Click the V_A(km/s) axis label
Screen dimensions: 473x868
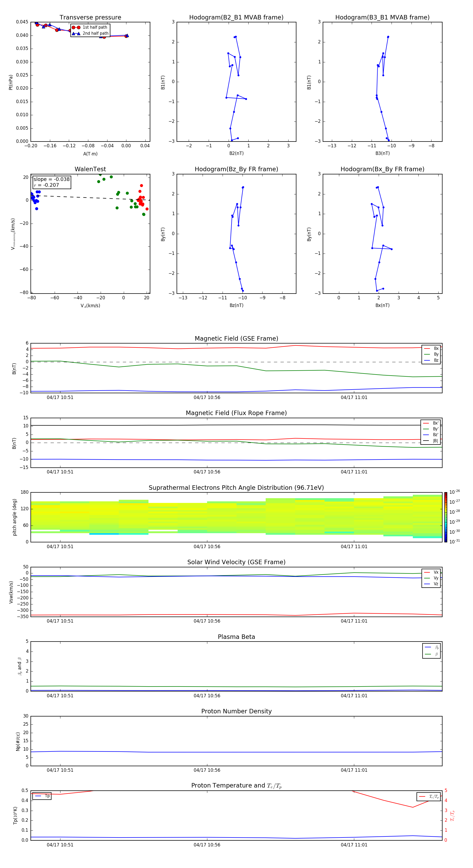90,306
